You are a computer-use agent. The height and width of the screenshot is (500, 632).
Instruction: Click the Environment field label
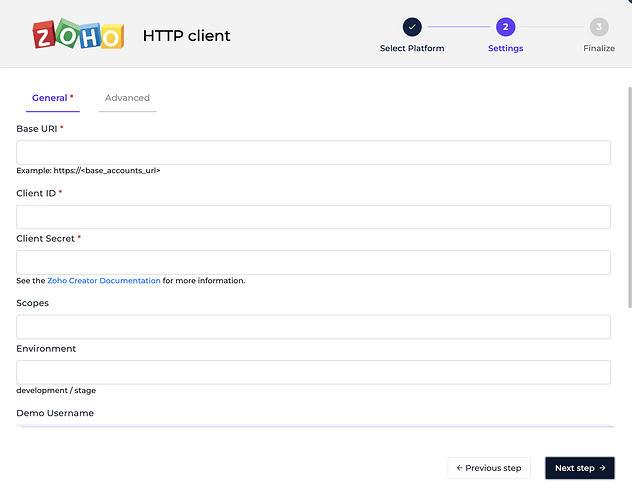coord(46,349)
